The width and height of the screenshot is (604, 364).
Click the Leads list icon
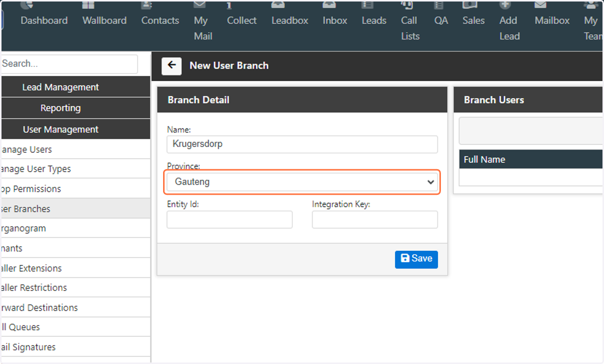pos(367,5)
